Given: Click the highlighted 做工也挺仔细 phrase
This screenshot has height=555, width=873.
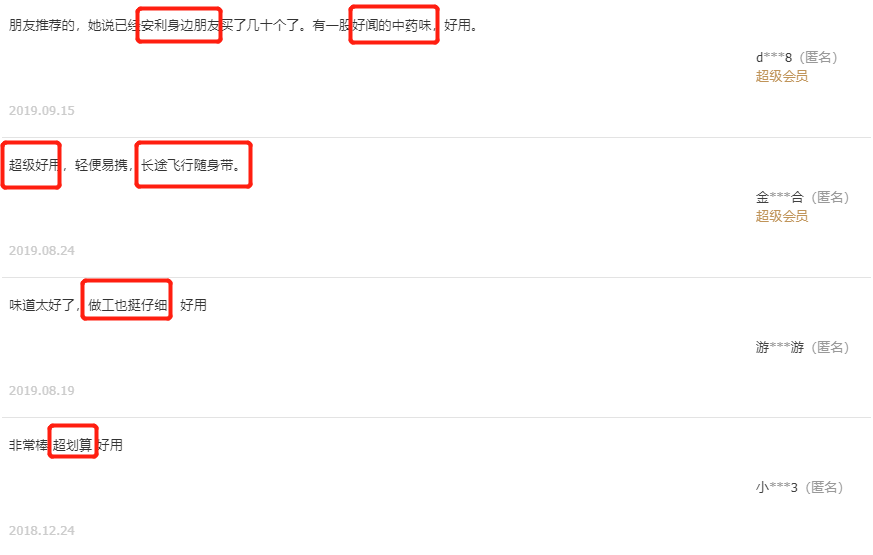Looking at the screenshot, I should [127, 305].
